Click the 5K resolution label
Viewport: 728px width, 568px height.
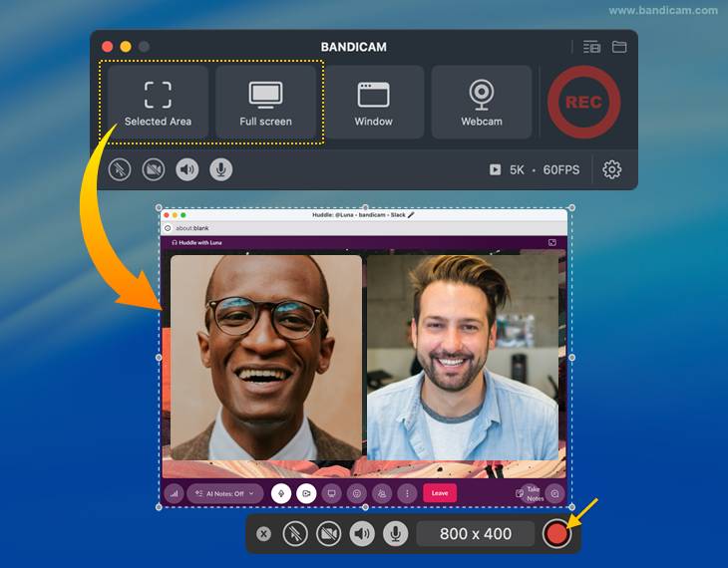coord(517,169)
